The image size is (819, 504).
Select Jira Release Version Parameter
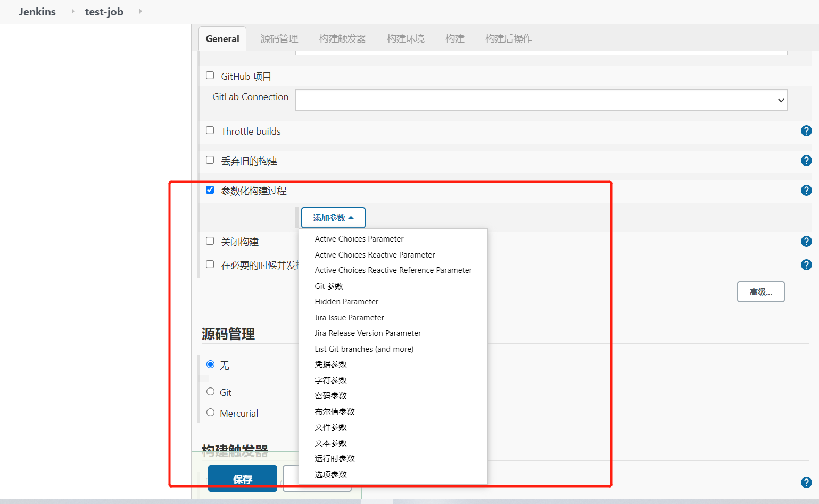click(x=393, y=333)
